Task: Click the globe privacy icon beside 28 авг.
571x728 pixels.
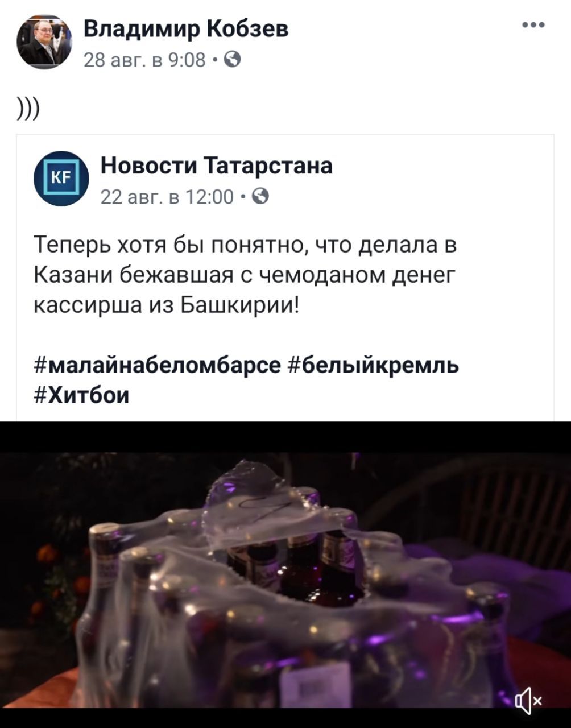Action: coord(233,59)
